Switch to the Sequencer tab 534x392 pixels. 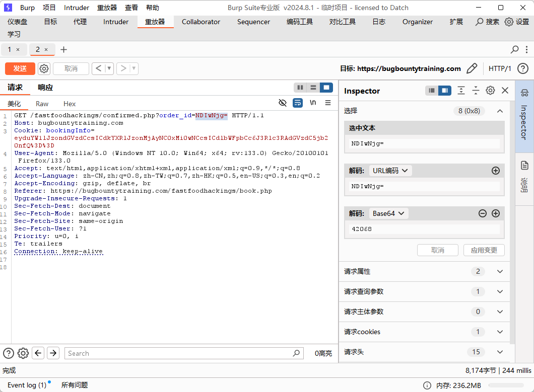coord(253,22)
